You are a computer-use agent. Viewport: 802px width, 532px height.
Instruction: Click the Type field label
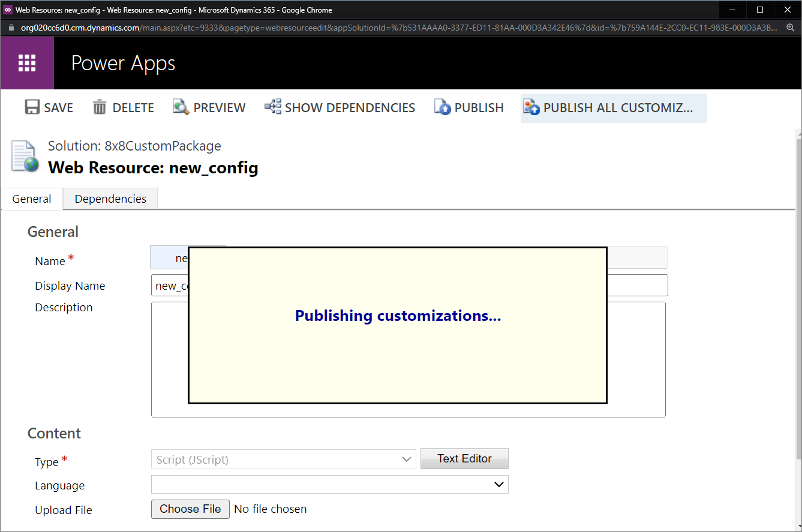tap(47, 462)
